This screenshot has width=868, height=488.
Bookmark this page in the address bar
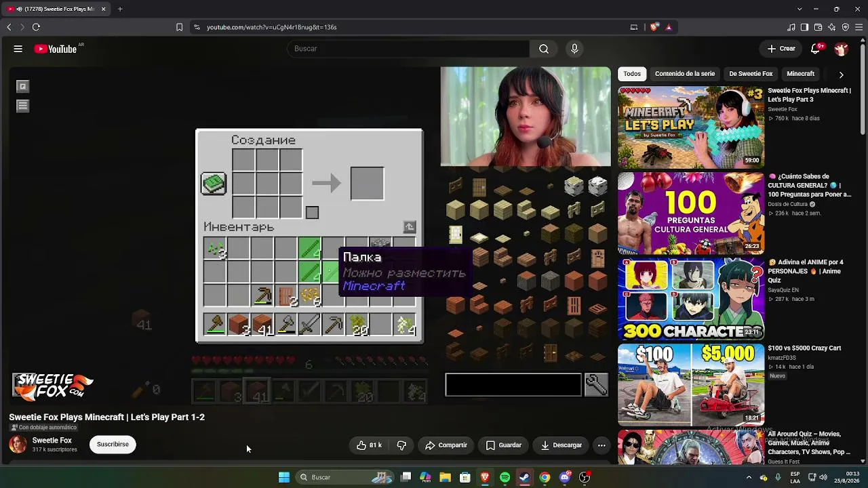point(179,27)
